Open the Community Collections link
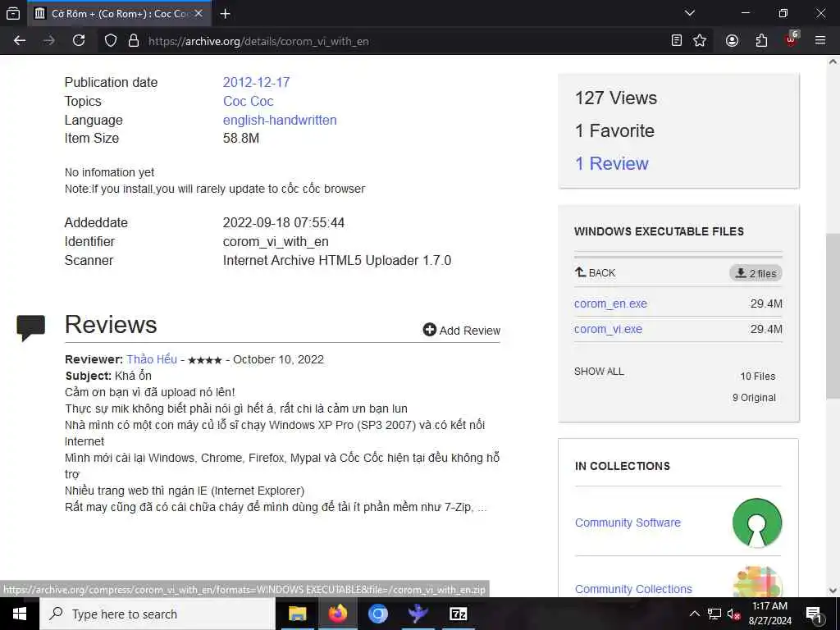 [x=633, y=589]
